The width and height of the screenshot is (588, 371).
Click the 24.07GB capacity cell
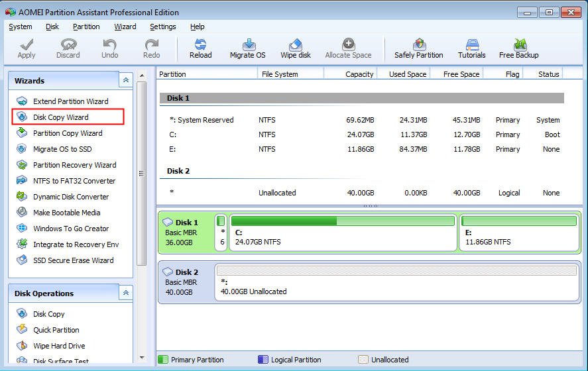coord(361,134)
